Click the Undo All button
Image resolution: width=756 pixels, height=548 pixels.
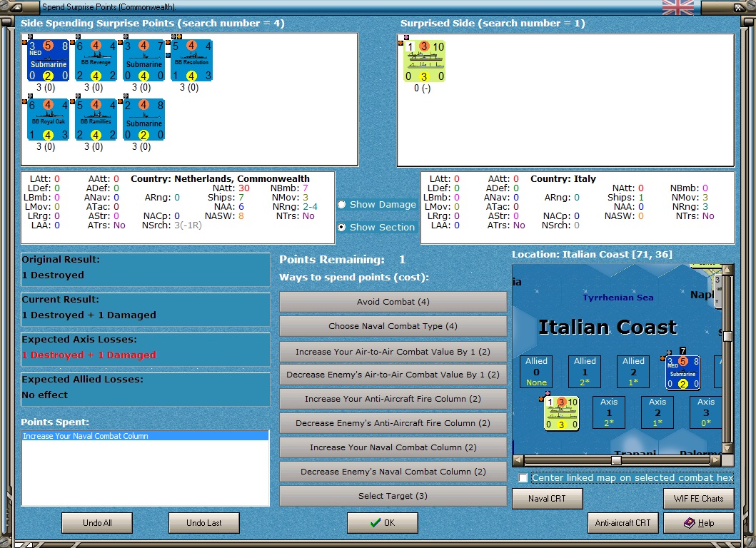[x=97, y=523]
